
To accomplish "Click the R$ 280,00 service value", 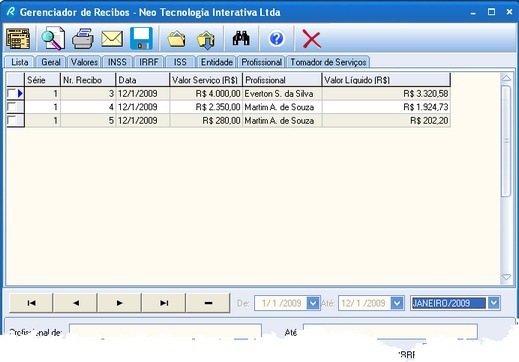I will (206, 120).
